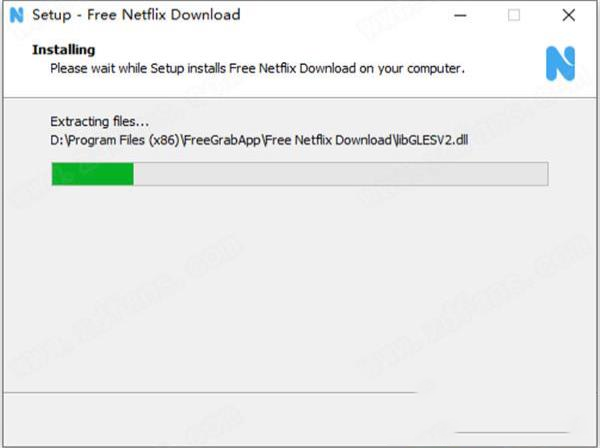Minimize the Free Netflix Download setup window

pos(460,16)
